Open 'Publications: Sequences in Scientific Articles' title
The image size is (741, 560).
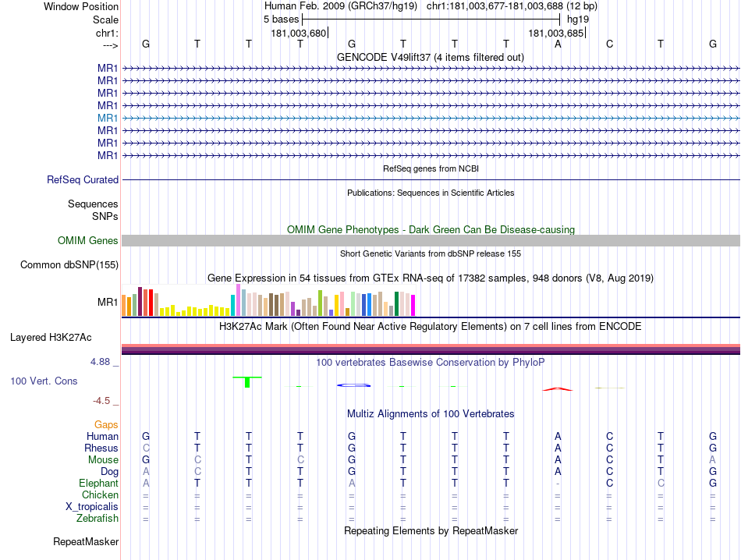(431, 193)
